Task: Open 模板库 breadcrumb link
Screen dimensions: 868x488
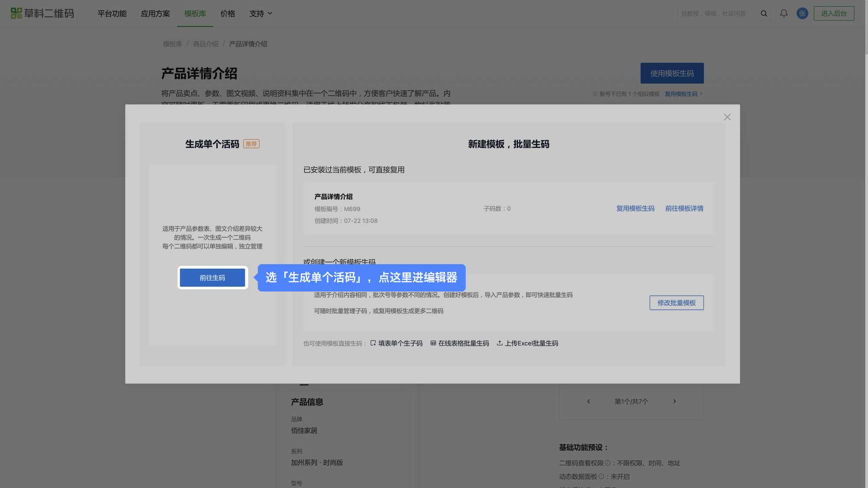Action: pyautogui.click(x=173, y=44)
